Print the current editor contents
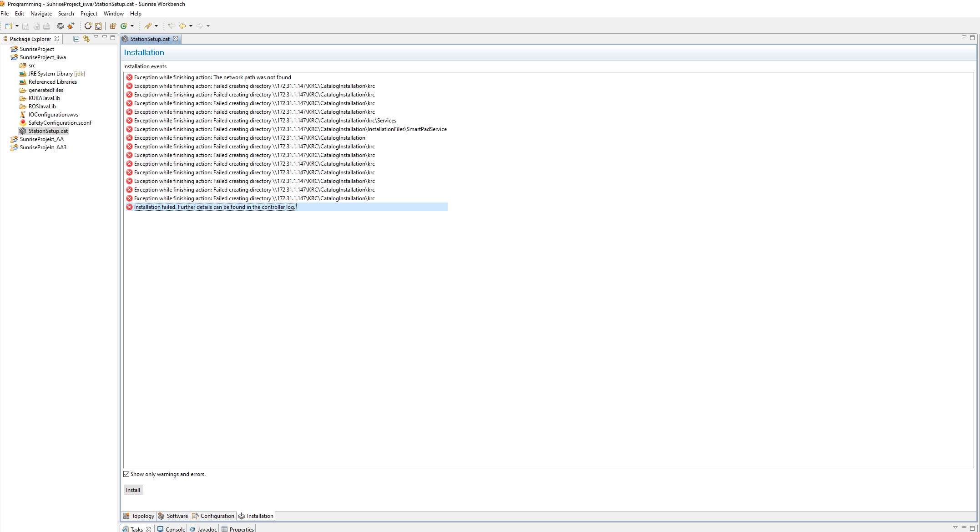This screenshot has width=980, height=532. click(46, 26)
